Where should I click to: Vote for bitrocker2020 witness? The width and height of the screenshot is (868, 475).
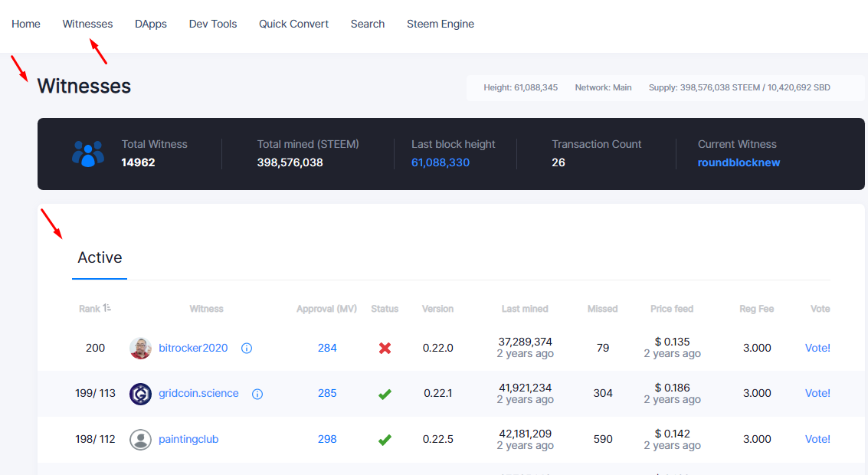(817, 348)
